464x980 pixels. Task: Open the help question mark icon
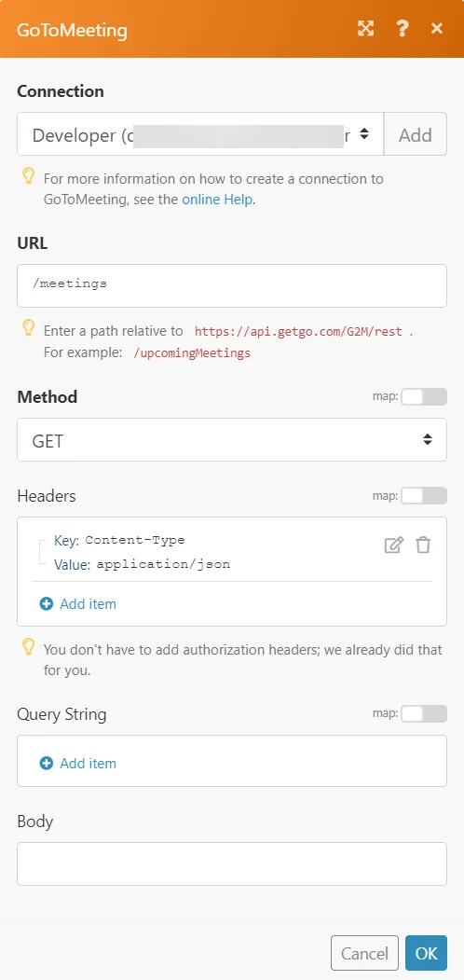click(x=403, y=28)
